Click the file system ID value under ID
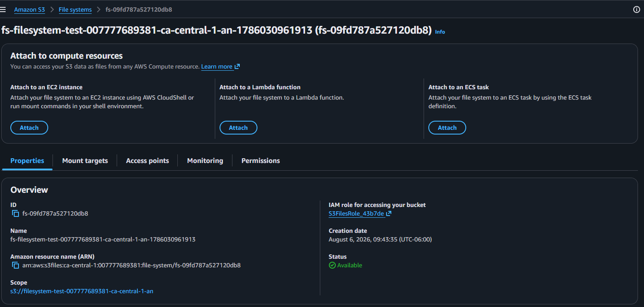This screenshot has width=644, height=307. 55,213
